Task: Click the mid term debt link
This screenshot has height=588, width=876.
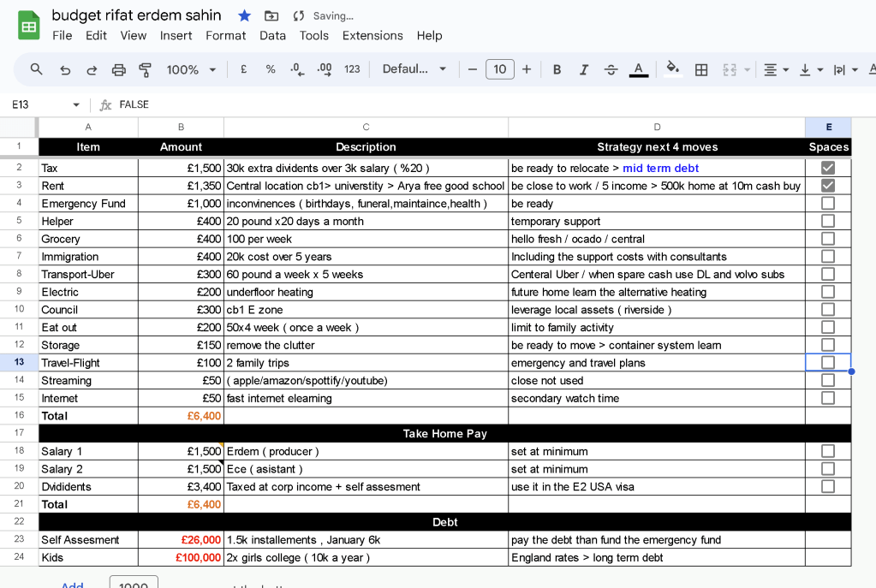Action: tap(660, 168)
